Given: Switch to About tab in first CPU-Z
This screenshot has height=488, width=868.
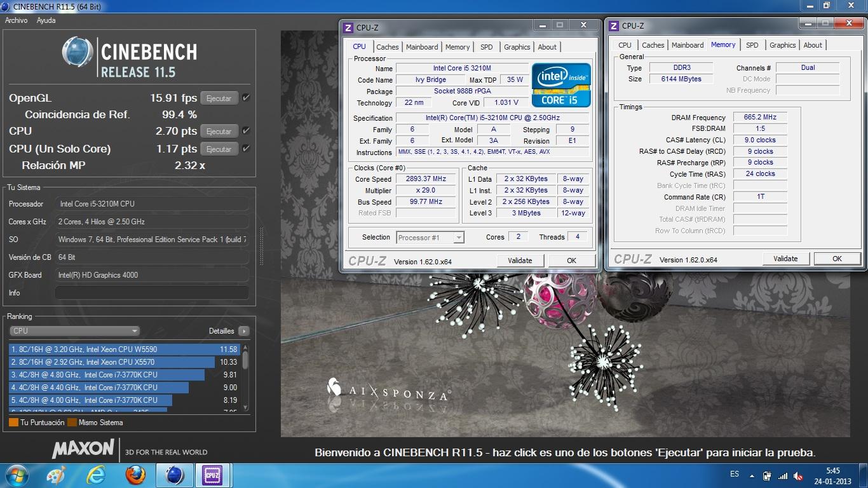Looking at the screenshot, I should click(x=547, y=47).
